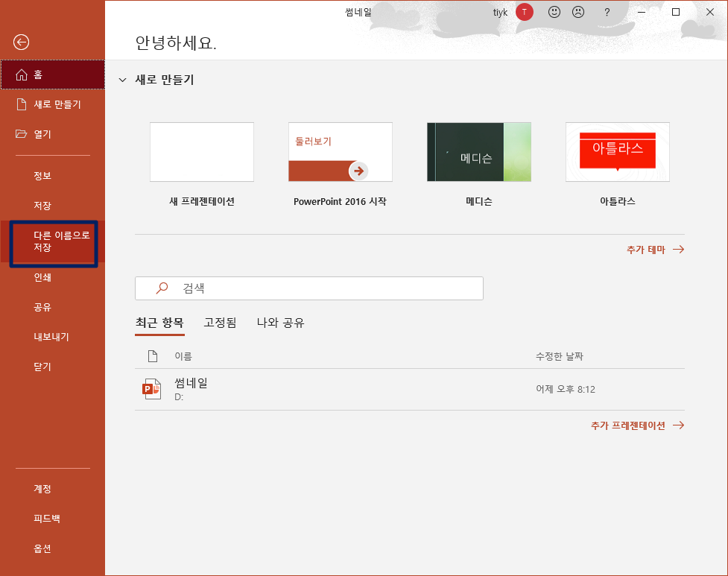Click the tiyk account name

500,13
